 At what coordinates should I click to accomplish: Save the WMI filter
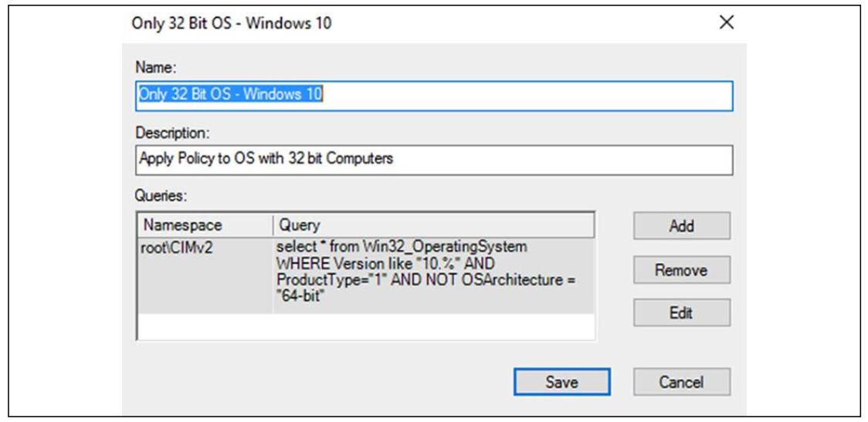(562, 382)
